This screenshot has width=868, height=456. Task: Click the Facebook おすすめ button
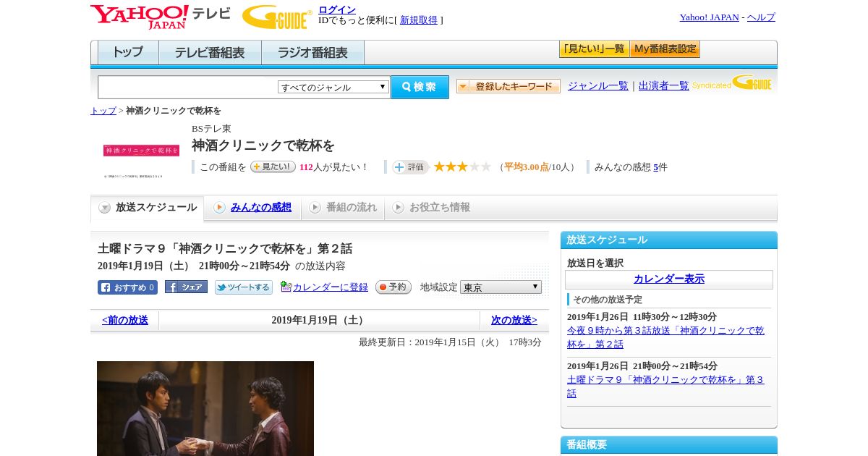(x=127, y=287)
